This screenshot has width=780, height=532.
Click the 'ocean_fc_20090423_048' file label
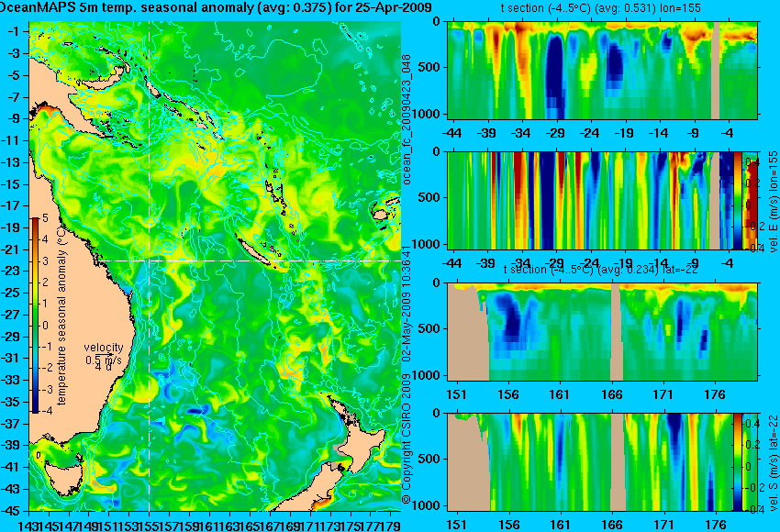tap(407, 120)
